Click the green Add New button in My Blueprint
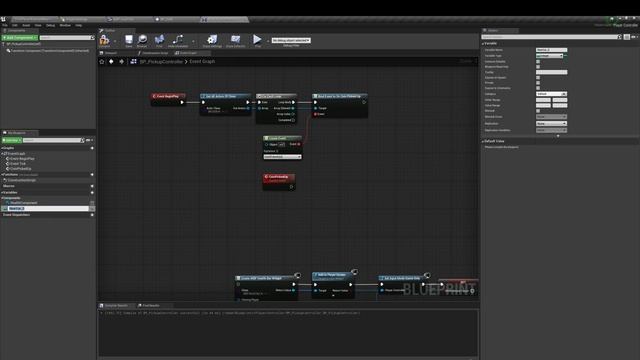 (x=11, y=140)
